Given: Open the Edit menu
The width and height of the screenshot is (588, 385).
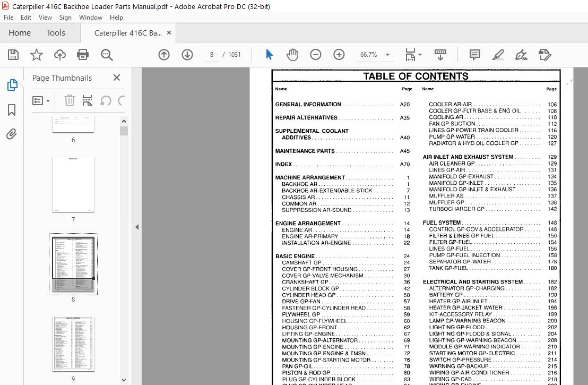Looking at the screenshot, I should tap(26, 18).
